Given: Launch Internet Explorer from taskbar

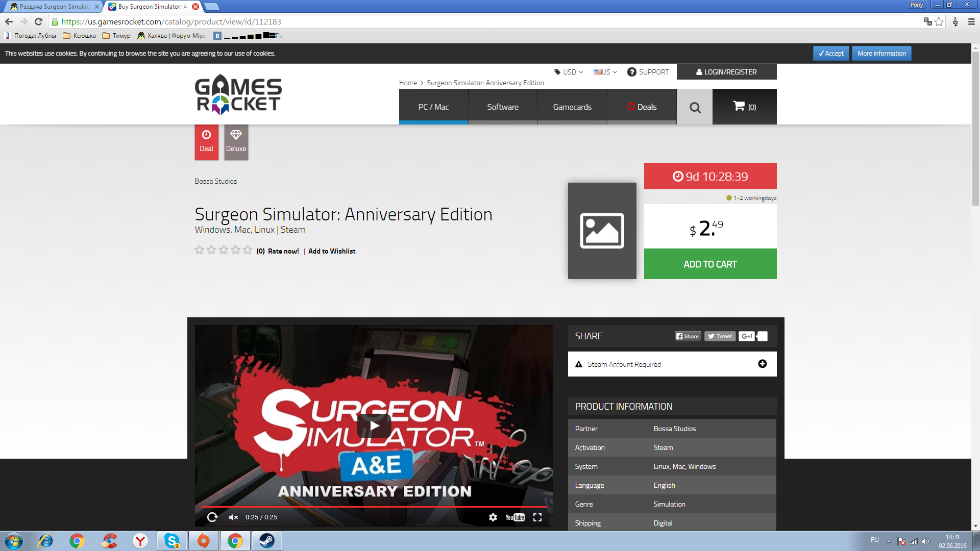Looking at the screenshot, I should click(x=46, y=541).
